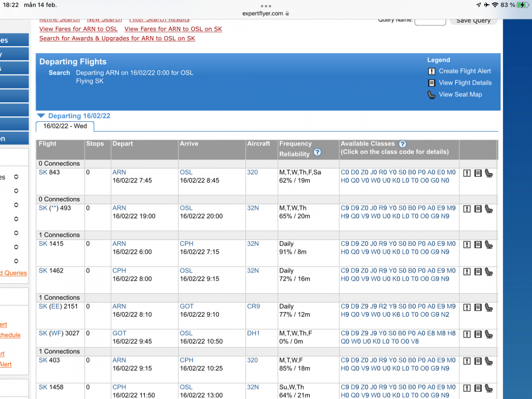Focus the Query Name input field
Image resolution: width=532 pixels, height=399 pixels.
(x=430, y=22)
